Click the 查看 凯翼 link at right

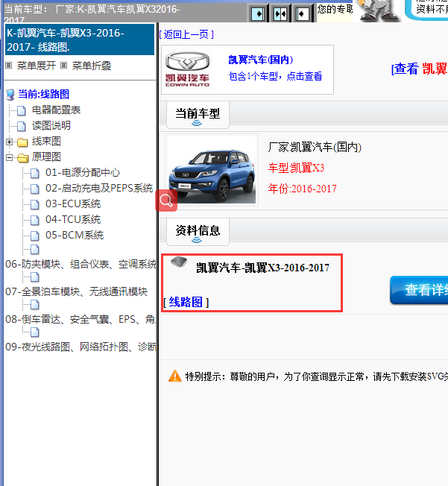[420, 69]
